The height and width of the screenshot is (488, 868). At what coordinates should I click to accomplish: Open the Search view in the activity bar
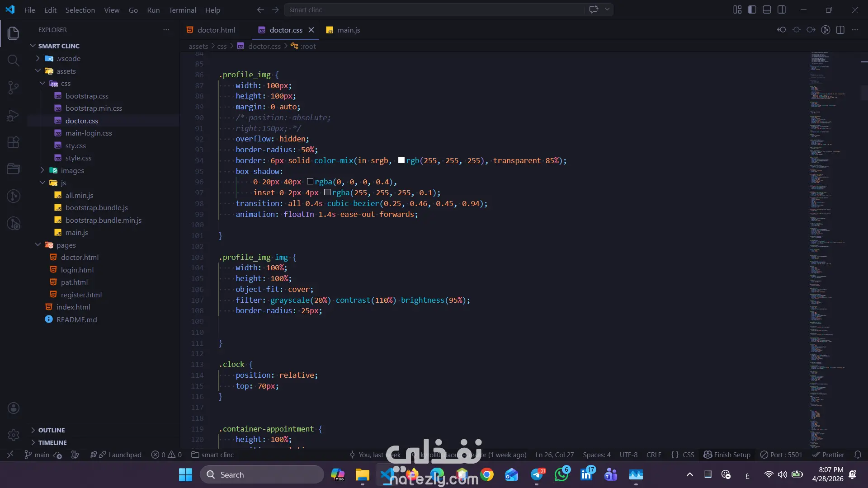[14, 60]
